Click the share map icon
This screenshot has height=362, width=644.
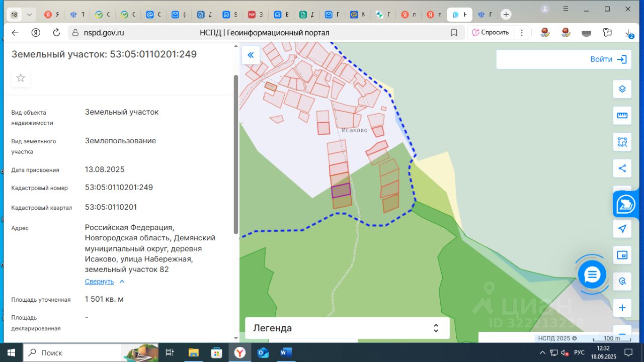coord(622,168)
